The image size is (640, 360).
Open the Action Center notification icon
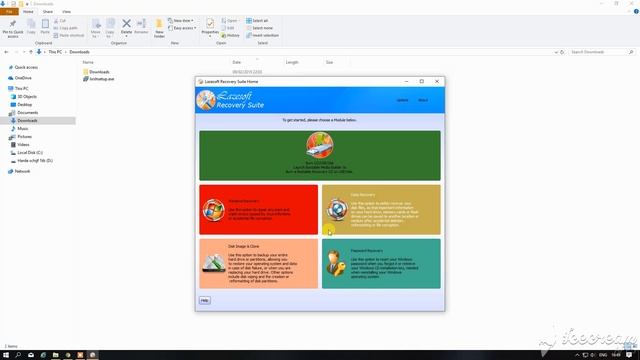pyautogui.click(x=629, y=355)
